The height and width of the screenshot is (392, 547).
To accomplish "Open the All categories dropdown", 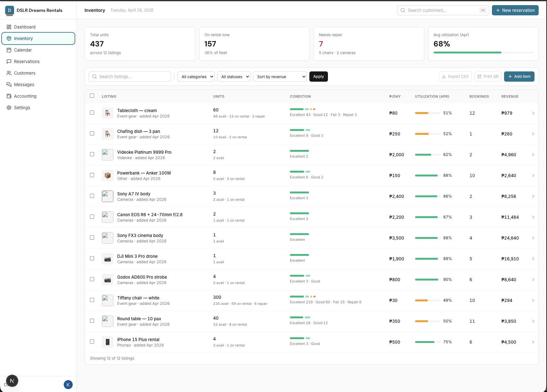I will point(196,77).
